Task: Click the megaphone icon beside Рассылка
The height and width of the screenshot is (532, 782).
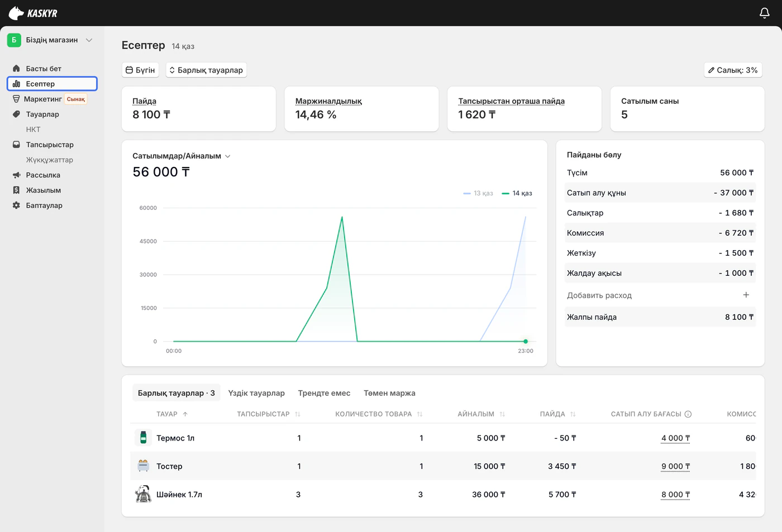Action: [16, 175]
